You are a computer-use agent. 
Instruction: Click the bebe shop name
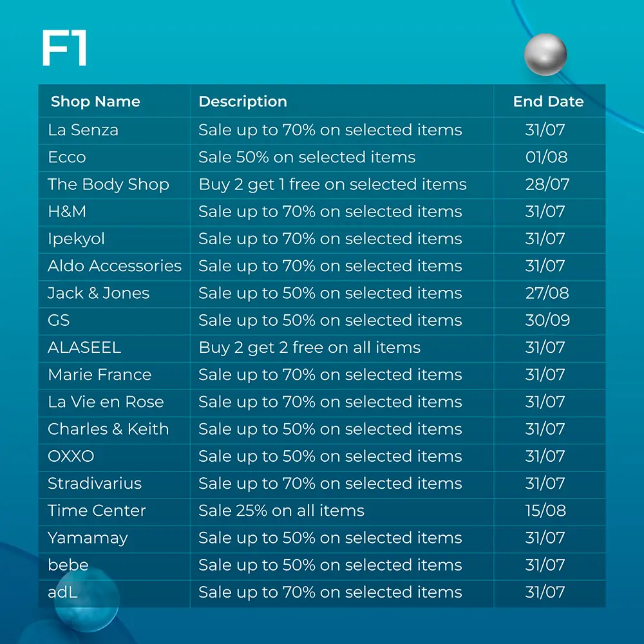pos(68,565)
